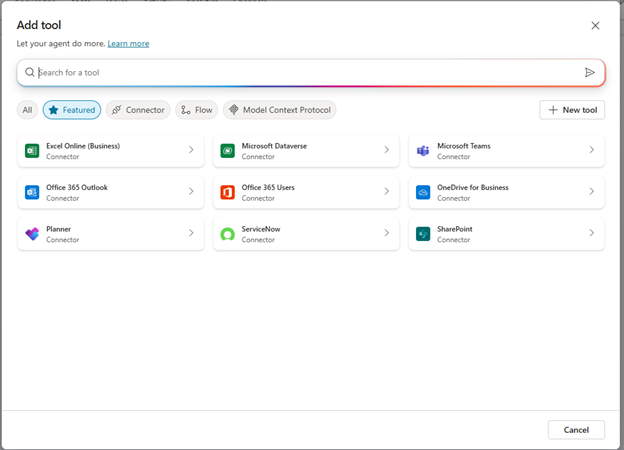Select the Flow filter tab
Screen dimensions: 624x450
pos(197,110)
